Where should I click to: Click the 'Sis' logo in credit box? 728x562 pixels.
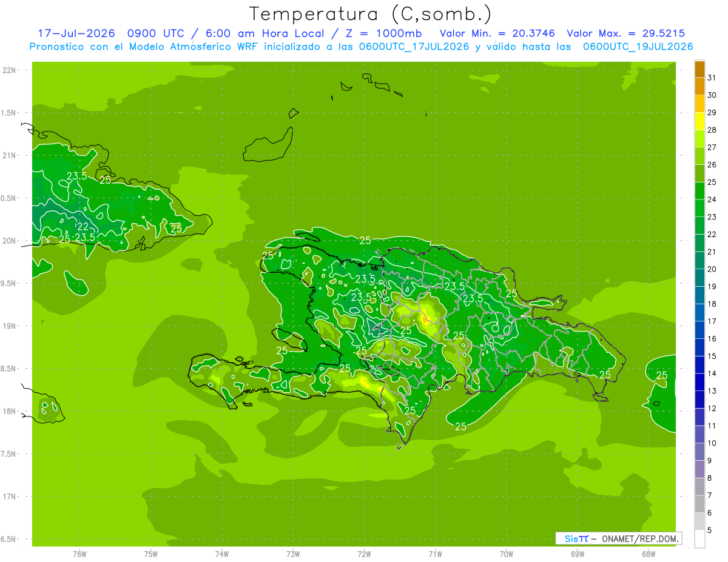coord(570,538)
